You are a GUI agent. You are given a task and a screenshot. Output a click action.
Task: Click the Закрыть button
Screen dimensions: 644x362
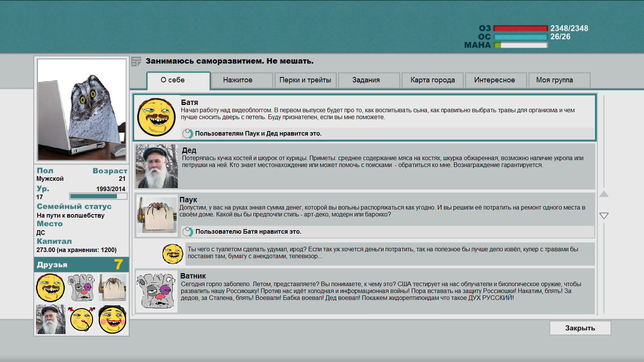[x=580, y=328]
